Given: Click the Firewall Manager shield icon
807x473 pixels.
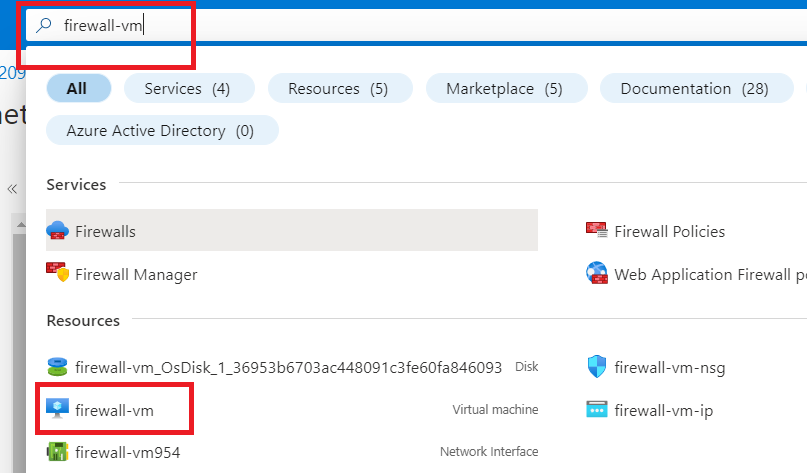Looking at the screenshot, I should 58,273.
